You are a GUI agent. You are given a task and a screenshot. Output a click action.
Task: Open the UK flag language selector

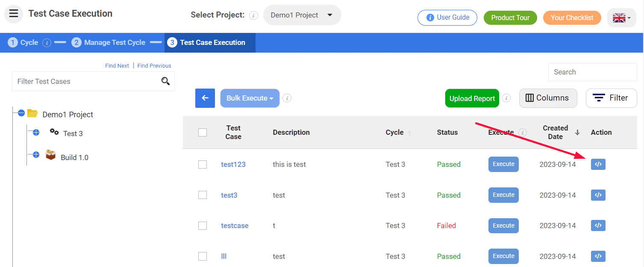pyautogui.click(x=621, y=18)
